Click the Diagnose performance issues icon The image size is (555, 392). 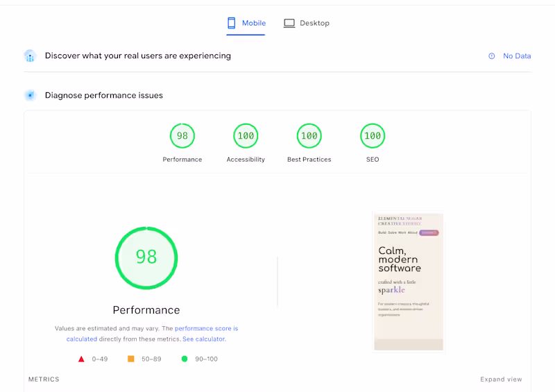tap(30, 95)
